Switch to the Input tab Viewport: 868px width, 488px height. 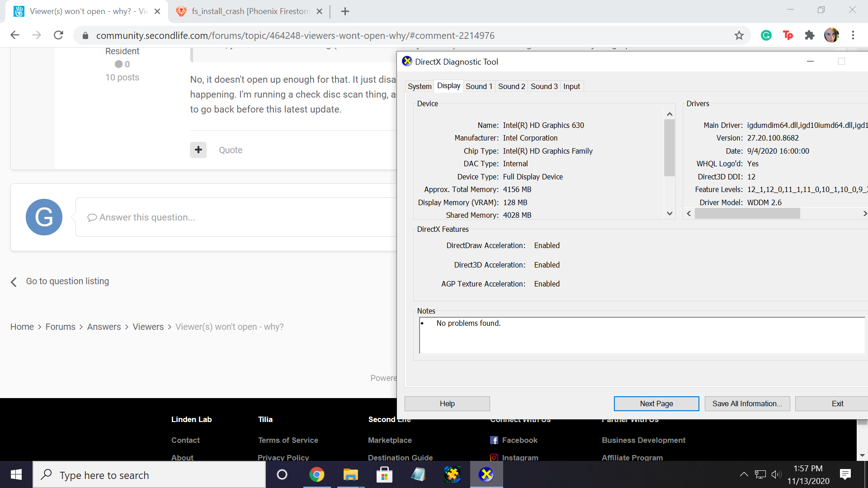click(572, 86)
